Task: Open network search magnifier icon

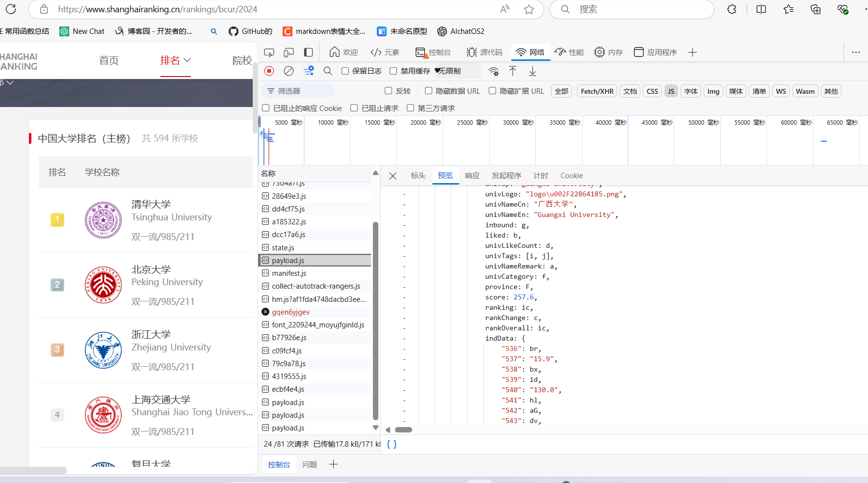Action: (328, 71)
